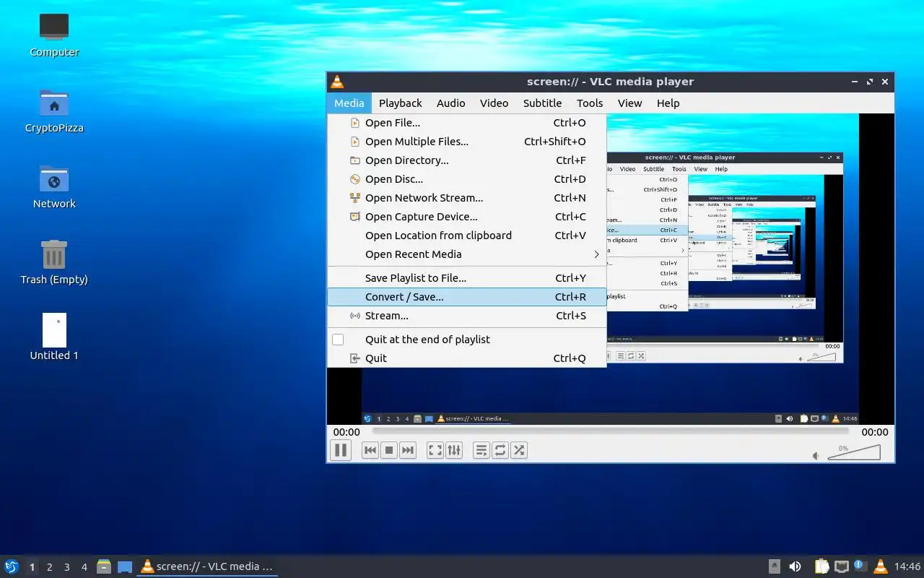Choose Open Disc... from Media menu
This screenshot has width=924, height=578.
click(x=466, y=179)
